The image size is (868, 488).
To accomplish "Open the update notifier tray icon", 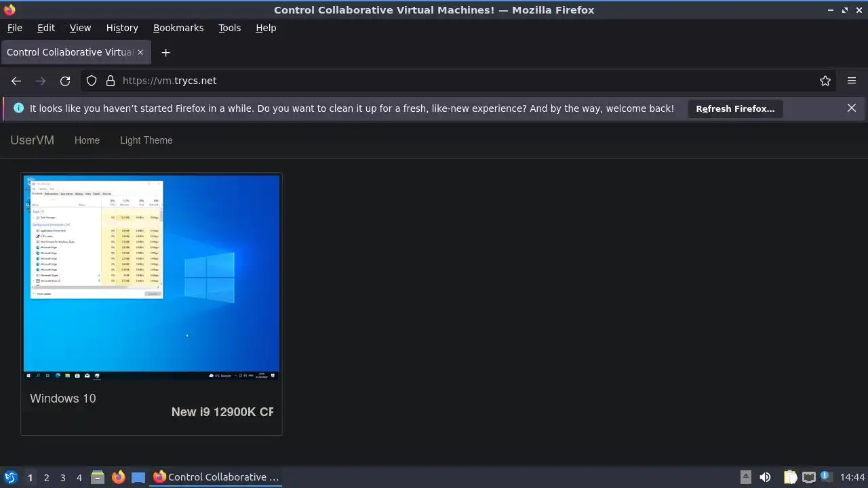I will point(826,477).
